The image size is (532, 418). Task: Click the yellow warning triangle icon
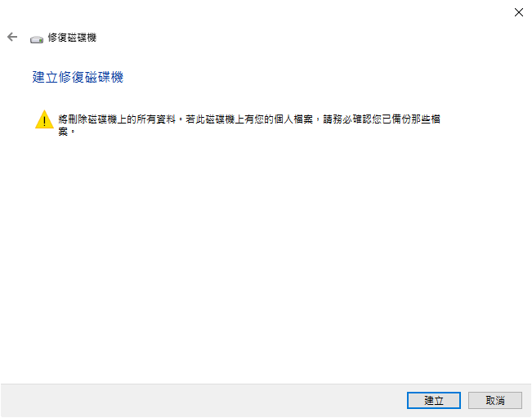tap(44, 119)
